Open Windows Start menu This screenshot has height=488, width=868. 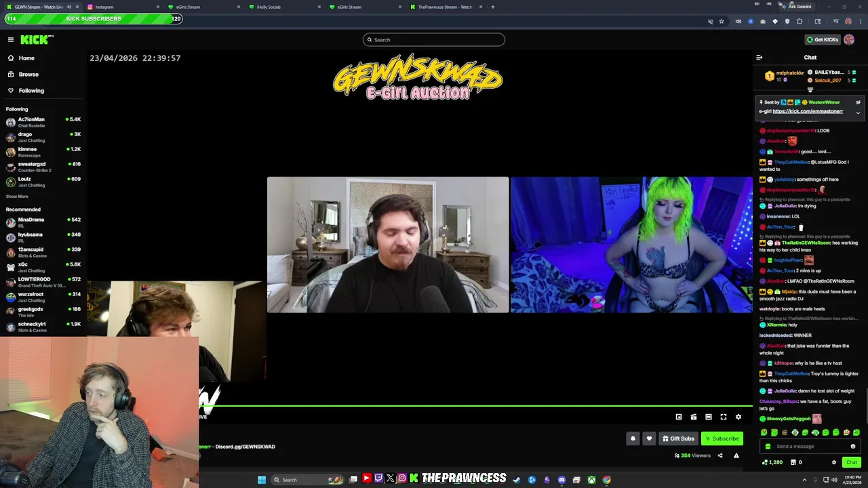coord(262,480)
